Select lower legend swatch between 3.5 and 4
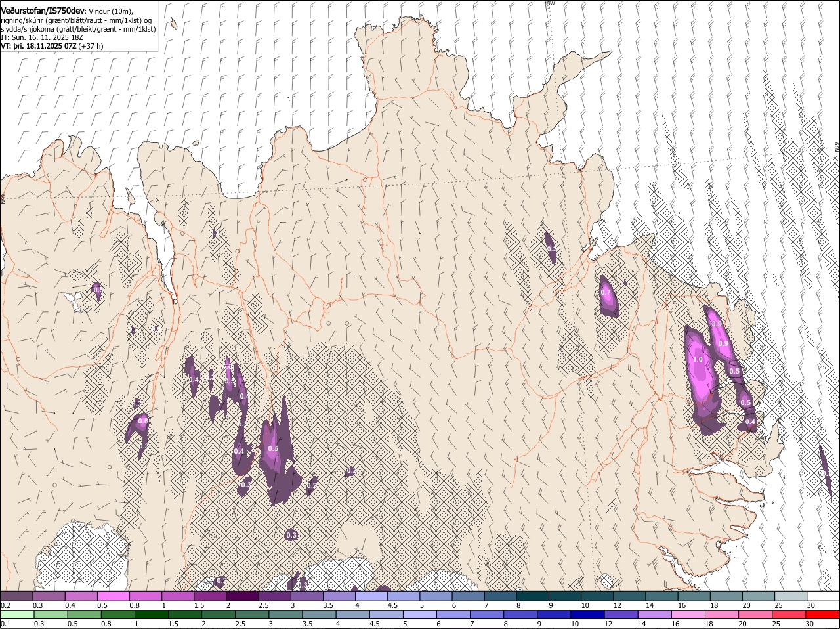The width and height of the screenshot is (840, 629). pyautogui.click(x=319, y=615)
